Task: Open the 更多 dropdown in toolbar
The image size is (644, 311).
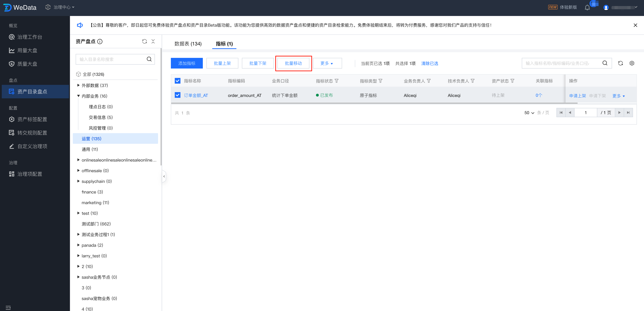Action: (x=327, y=63)
